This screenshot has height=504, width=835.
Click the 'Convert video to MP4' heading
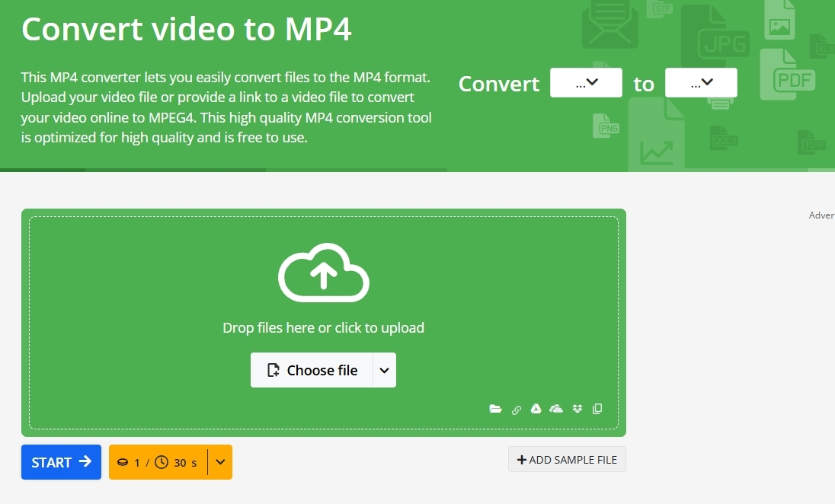pos(187,29)
